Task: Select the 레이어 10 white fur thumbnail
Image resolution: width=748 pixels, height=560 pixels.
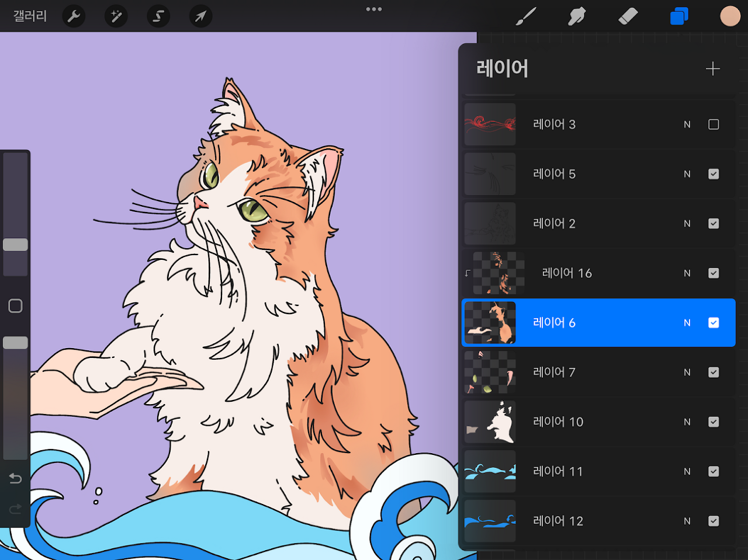Action: tap(490, 422)
